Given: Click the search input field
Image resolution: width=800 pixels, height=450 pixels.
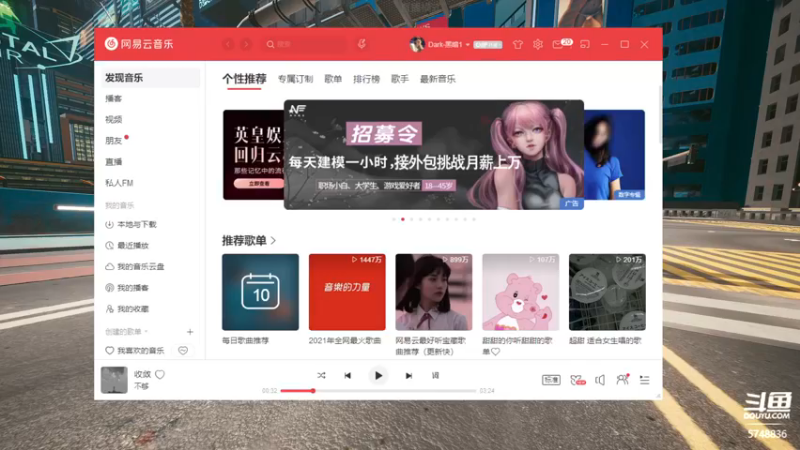Looking at the screenshot, I should point(305,44).
